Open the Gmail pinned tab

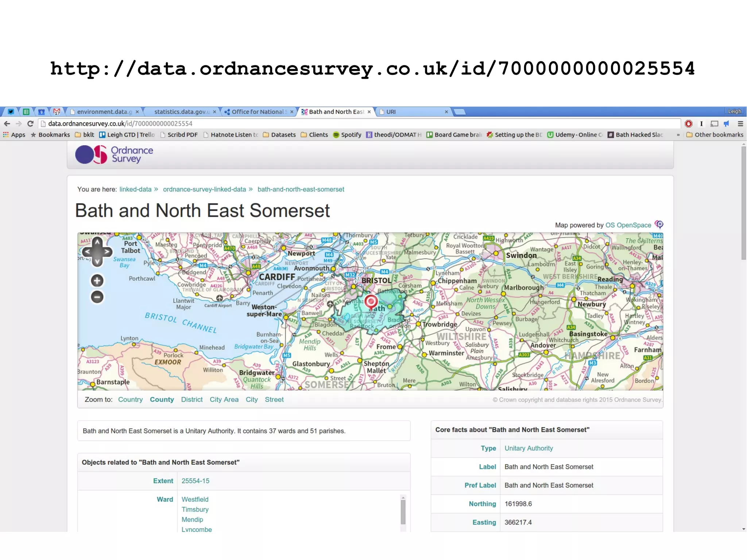point(57,112)
